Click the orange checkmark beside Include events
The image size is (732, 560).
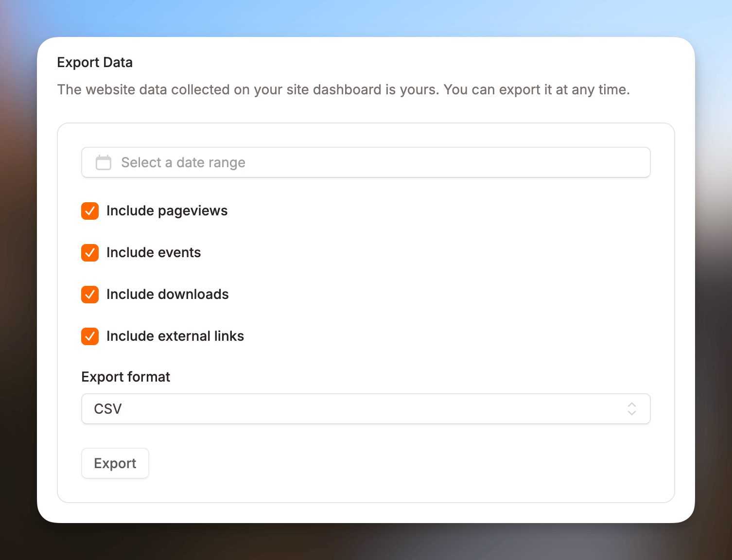pyautogui.click(x=90, y=253)
